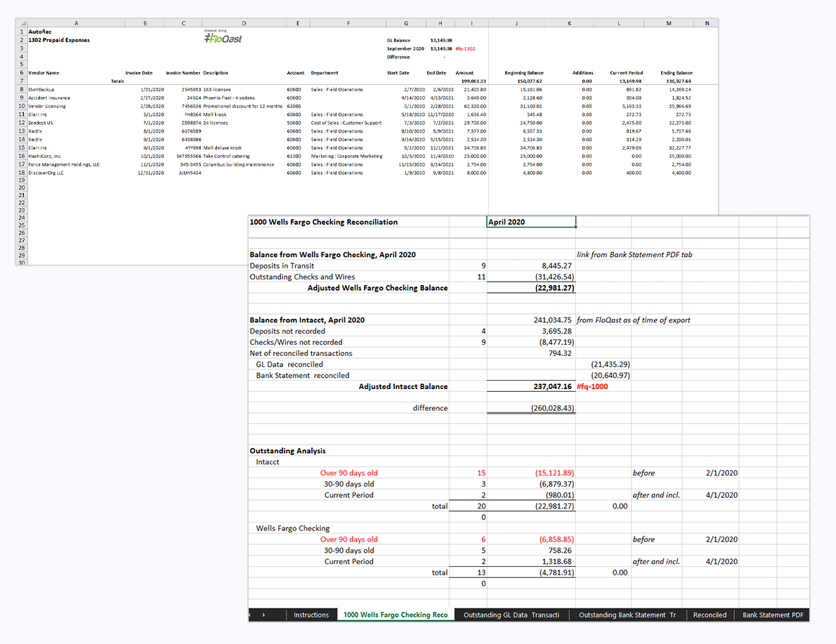Click the Ending Balance column heading cell
This screenshot has height=644, width=836.
(676, 73)
